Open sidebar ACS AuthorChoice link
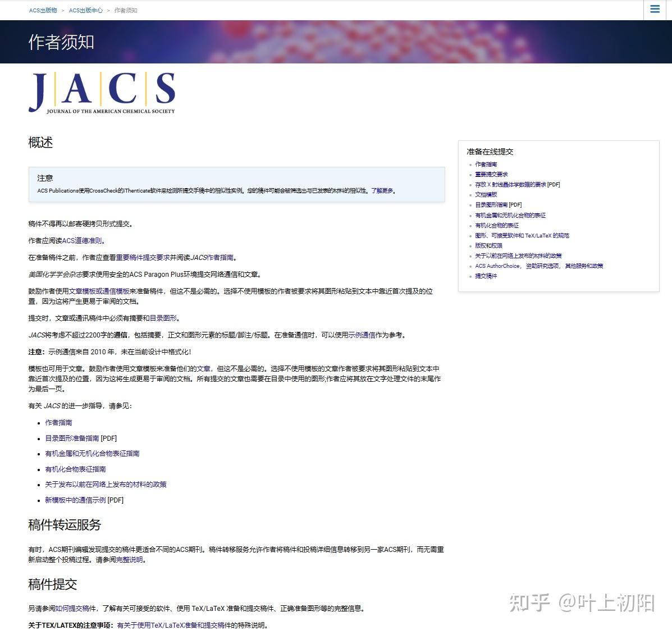 click(497, 266)
